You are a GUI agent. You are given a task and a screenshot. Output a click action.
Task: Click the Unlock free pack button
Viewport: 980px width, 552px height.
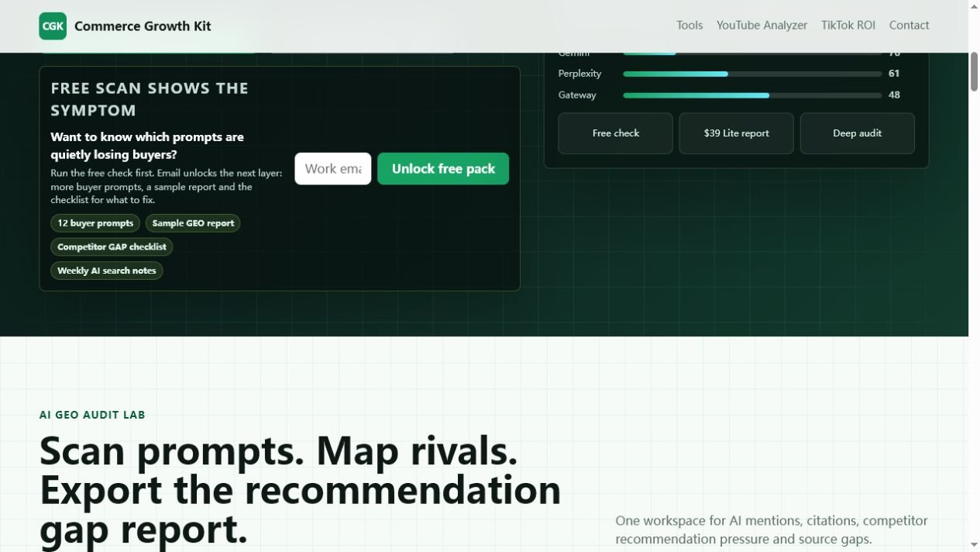(x=443, y=168)
